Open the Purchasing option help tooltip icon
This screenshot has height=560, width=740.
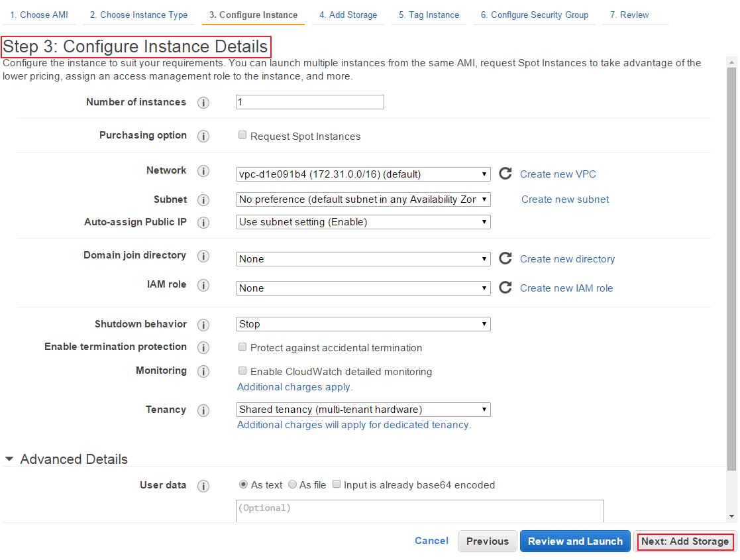point(203,135)
